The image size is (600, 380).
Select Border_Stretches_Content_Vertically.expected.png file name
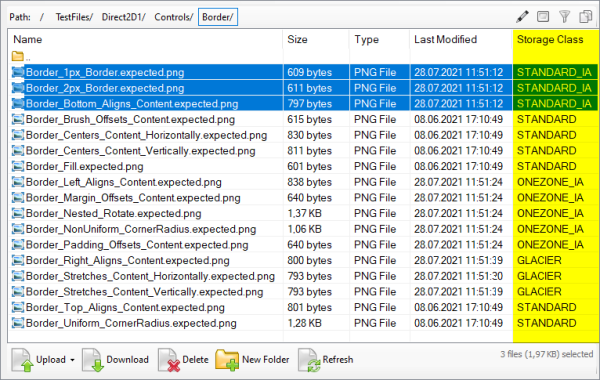click(145, 292)
